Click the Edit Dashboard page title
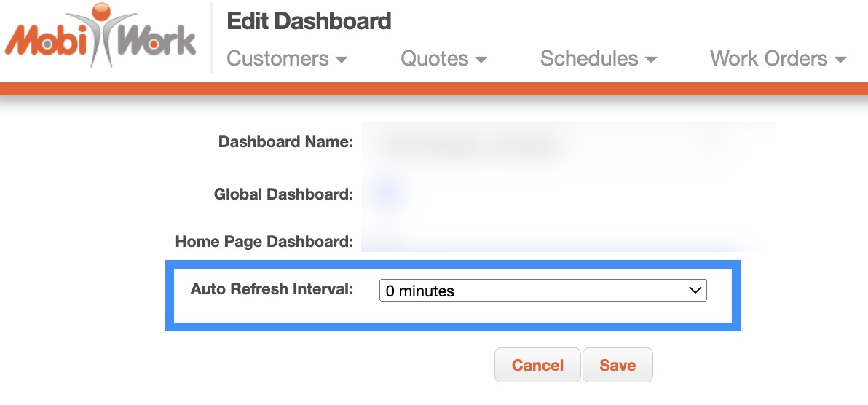This screenshot has width=868, height=405. pos(309,21)
